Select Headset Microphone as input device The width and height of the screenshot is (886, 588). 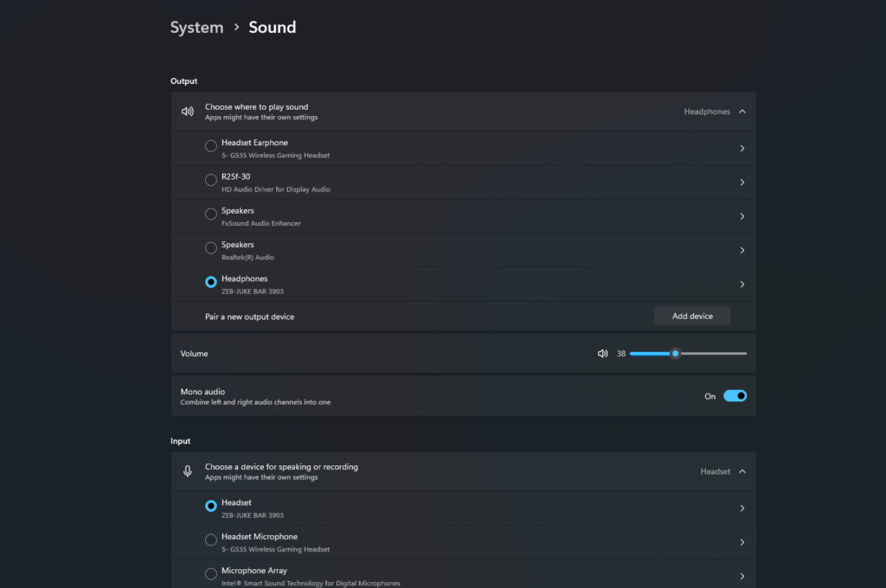pyautogui.click(x=211, y=540)
